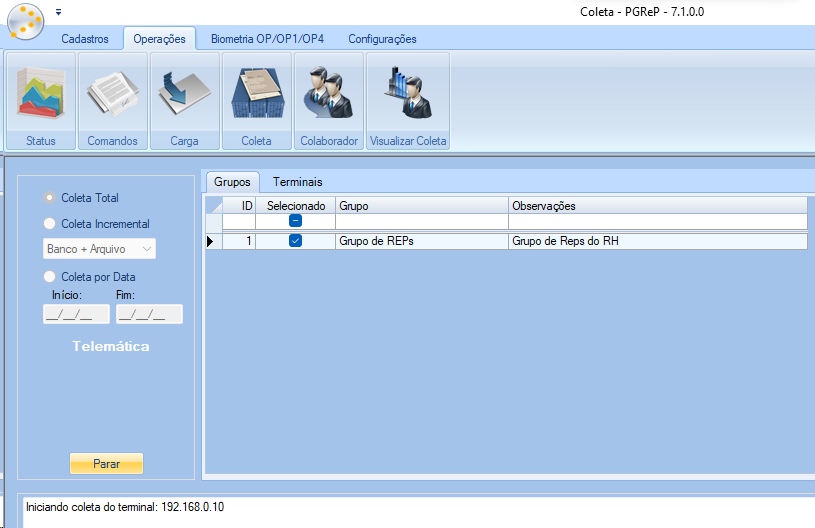Switch to the Terminais tab

(x=297, y=182)
